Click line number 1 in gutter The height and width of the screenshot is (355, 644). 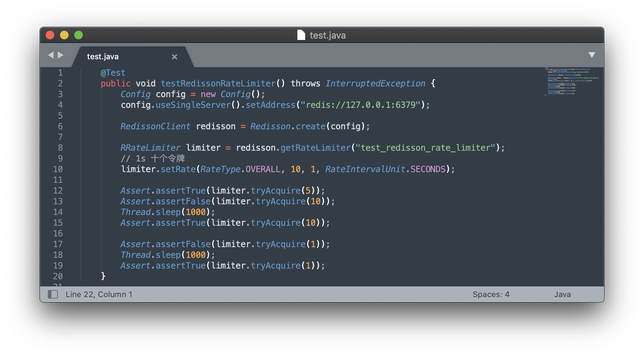tap(60, 73)
